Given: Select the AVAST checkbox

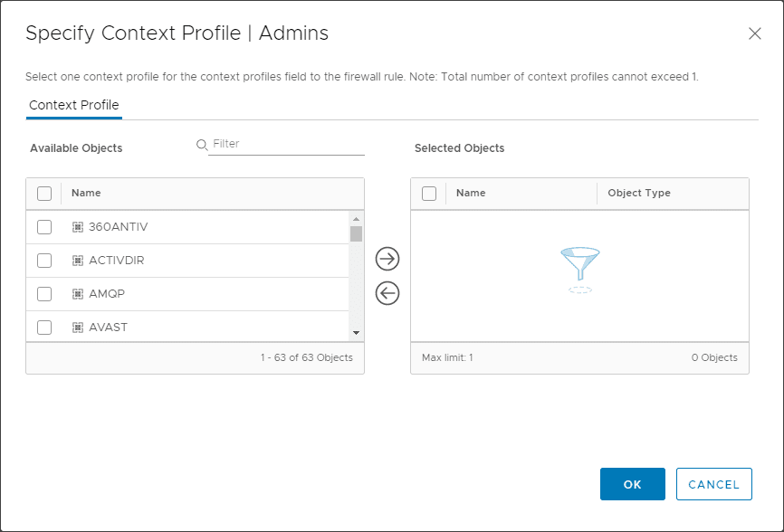Looking at the screenshot, I should 44,328.
